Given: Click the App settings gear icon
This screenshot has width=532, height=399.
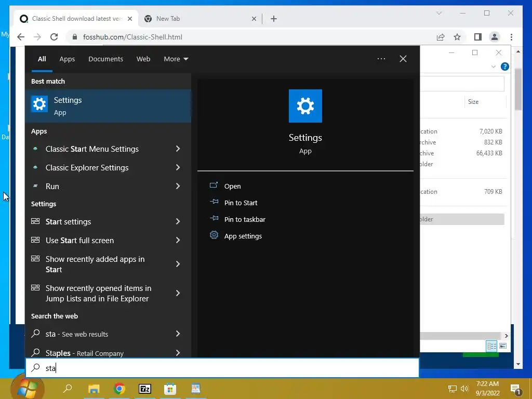Looking at the screenshot, I should coord(214,235).
